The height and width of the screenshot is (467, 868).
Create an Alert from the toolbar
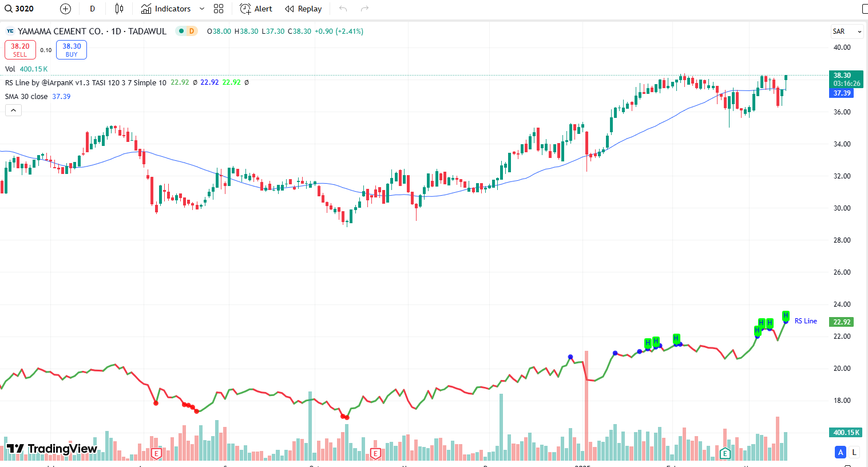point(256,9)
